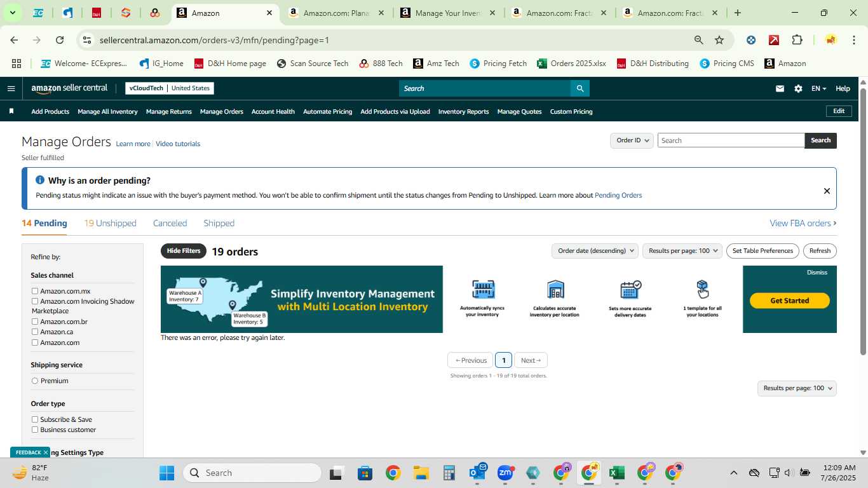The width and height of the screenshot is (868, 488).
Task: Check the Business customer order type
Action: [35, 430]
